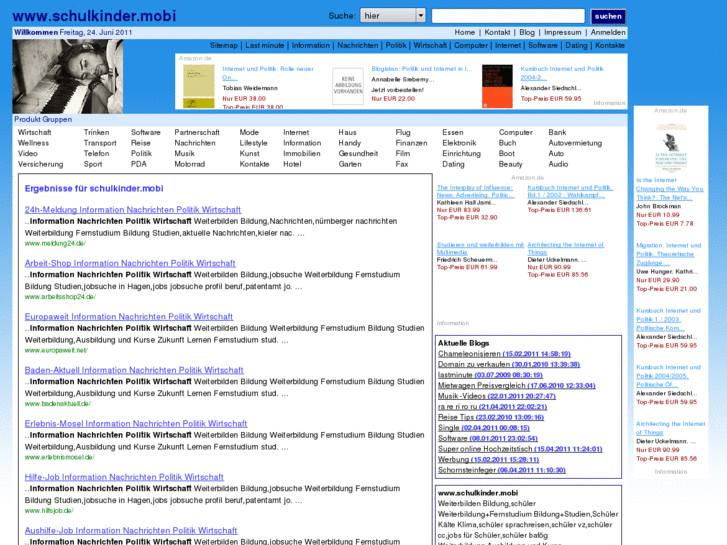Open the 'hier' search scope dropdown
Viewport: 727px width, 545px height.
[393, 16]
